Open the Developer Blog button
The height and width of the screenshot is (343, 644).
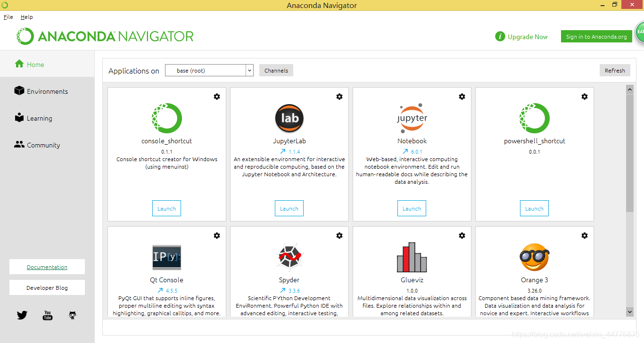[47, 287]
